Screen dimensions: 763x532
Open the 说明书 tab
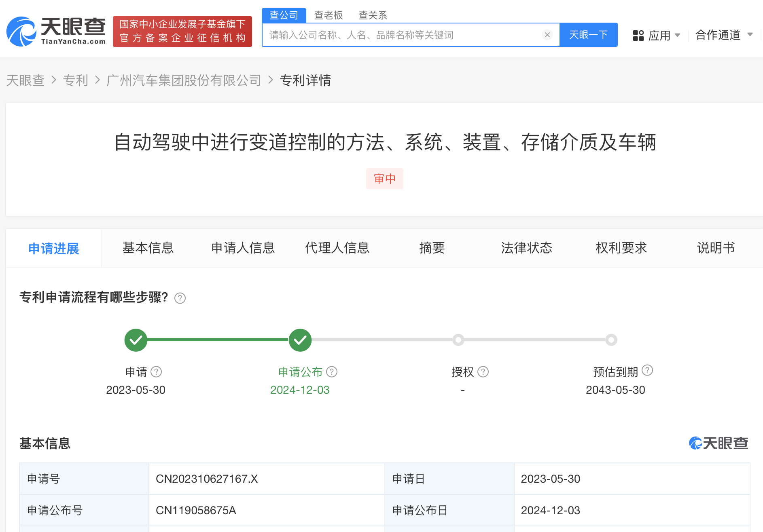(715, 248)
